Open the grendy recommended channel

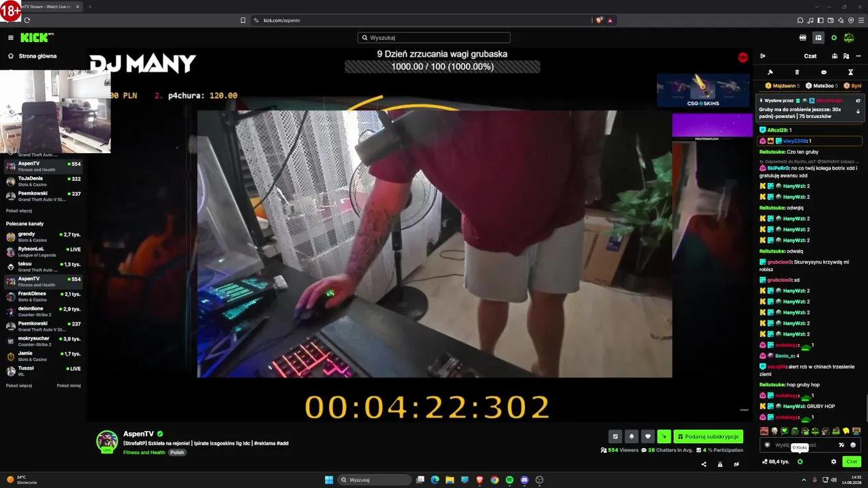pyautogui.click(x=43, y=237)
